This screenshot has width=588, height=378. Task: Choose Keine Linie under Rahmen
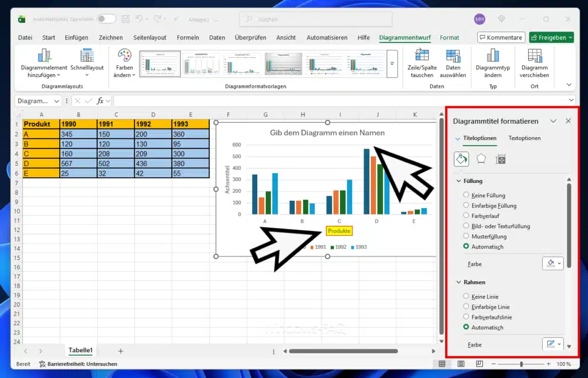(x=466, y=296)
